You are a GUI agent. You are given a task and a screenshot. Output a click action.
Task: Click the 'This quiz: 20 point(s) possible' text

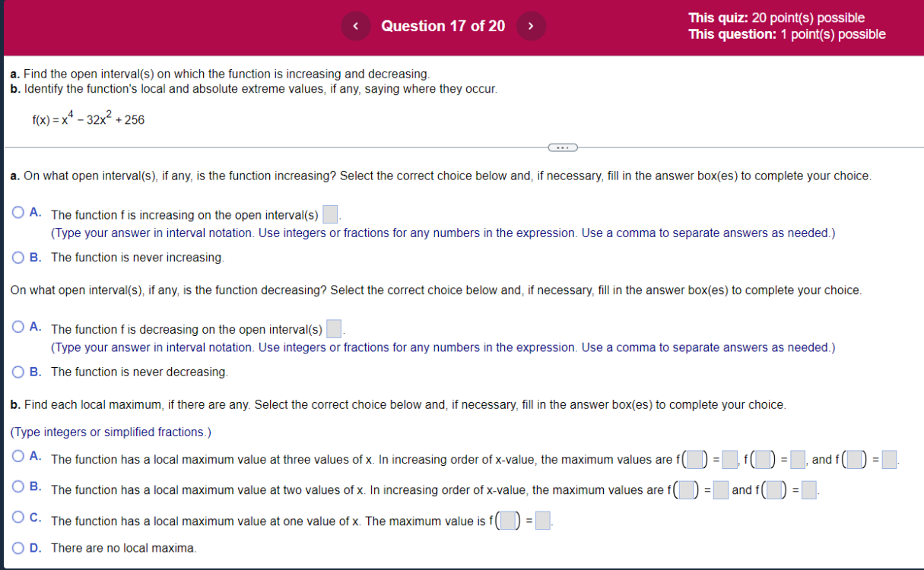[x=776, y=18]
